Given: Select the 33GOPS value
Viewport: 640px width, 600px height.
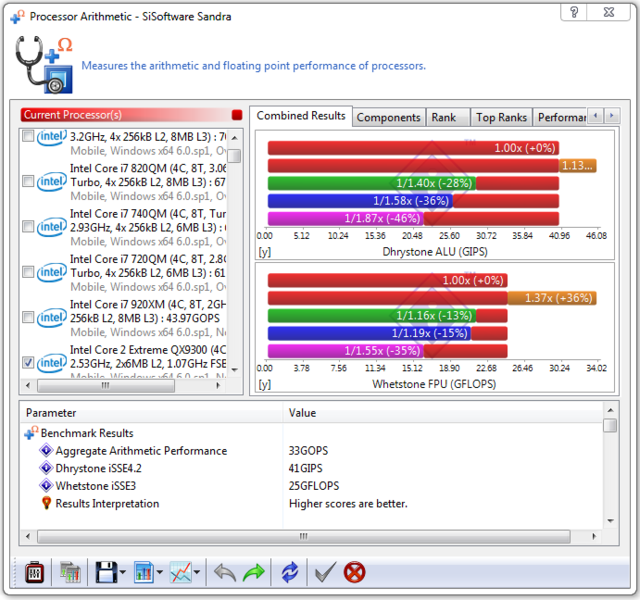Looking at the screenshot, I should point(308,451).
